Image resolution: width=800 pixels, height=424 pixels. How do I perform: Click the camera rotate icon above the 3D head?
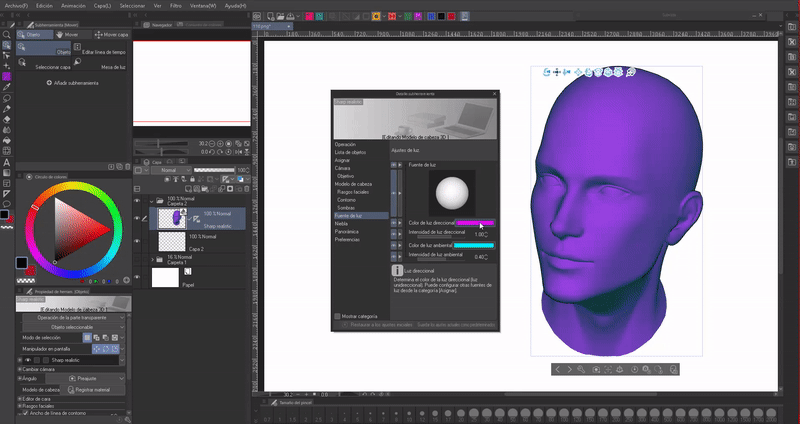click(x=545, y=72)
